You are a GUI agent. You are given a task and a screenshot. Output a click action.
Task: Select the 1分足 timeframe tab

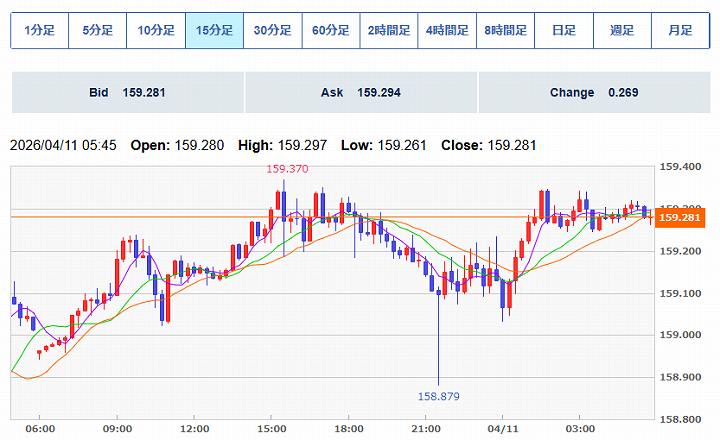coord(39,31)
